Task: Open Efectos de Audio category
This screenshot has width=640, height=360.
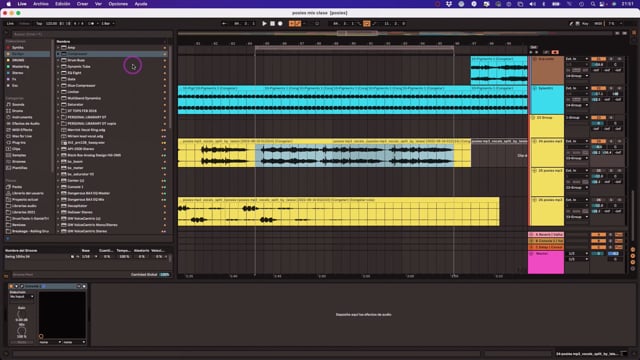Action: point(25,124)
